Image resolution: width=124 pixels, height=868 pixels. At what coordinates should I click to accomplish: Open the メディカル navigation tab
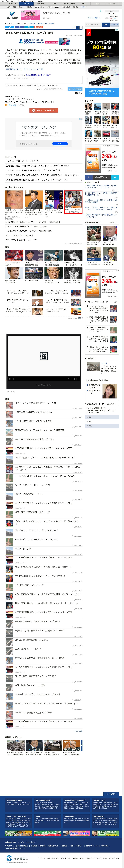tap(111, 4)
